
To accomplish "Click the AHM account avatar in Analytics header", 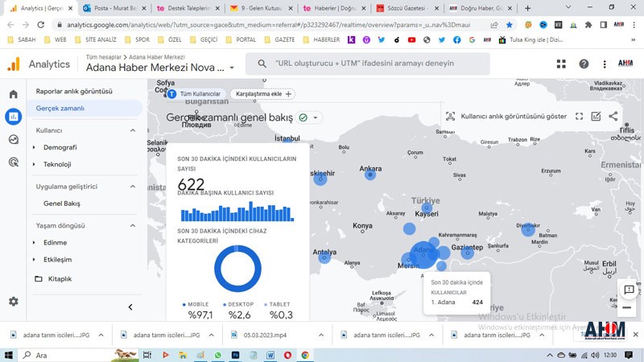I will click(x=625, y=64).
